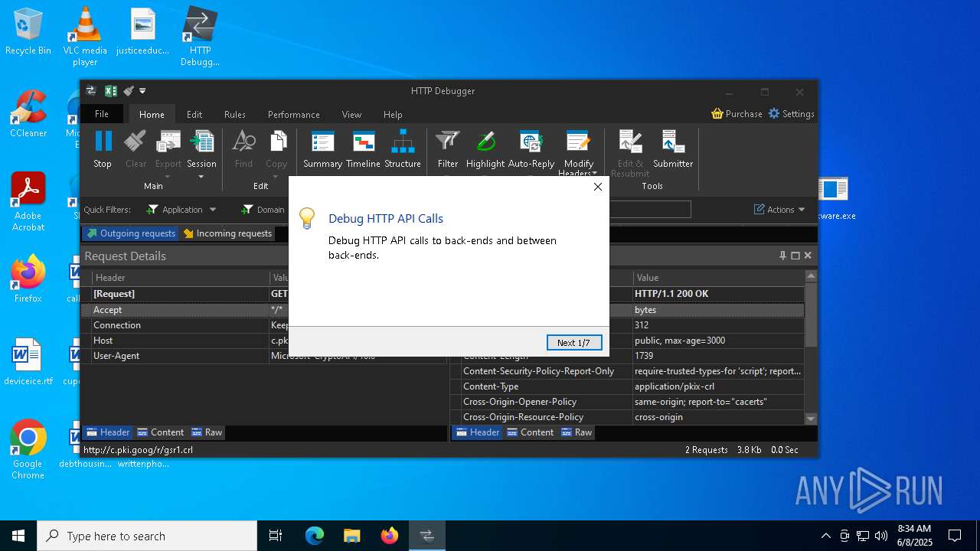Click the search input field
Viewport: 980px width, 551px height.
[650, 210]
